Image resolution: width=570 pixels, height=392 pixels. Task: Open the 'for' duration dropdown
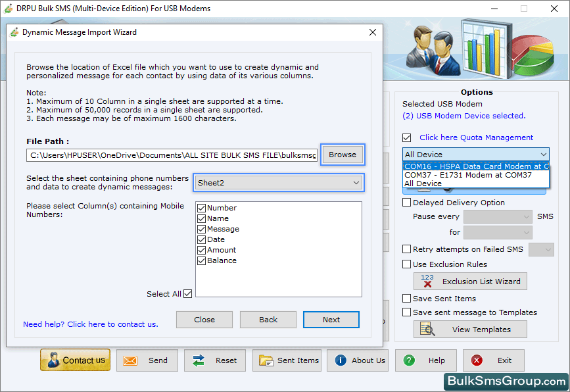498,232
